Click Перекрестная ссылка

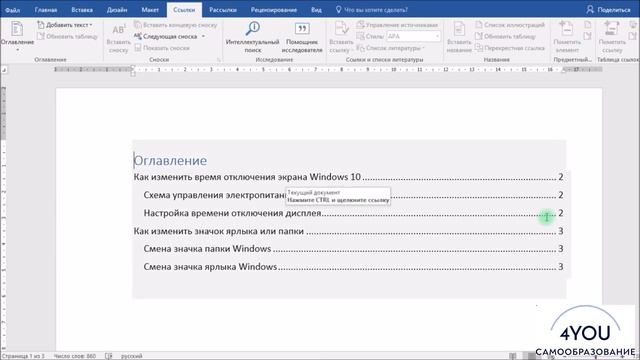pyautogui.click(x=510, y=48)
